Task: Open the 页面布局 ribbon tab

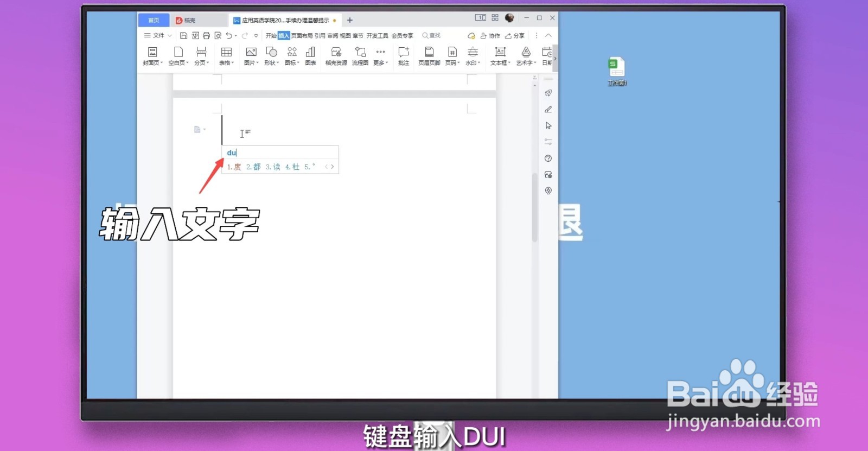Action: (x=302, y=35)
